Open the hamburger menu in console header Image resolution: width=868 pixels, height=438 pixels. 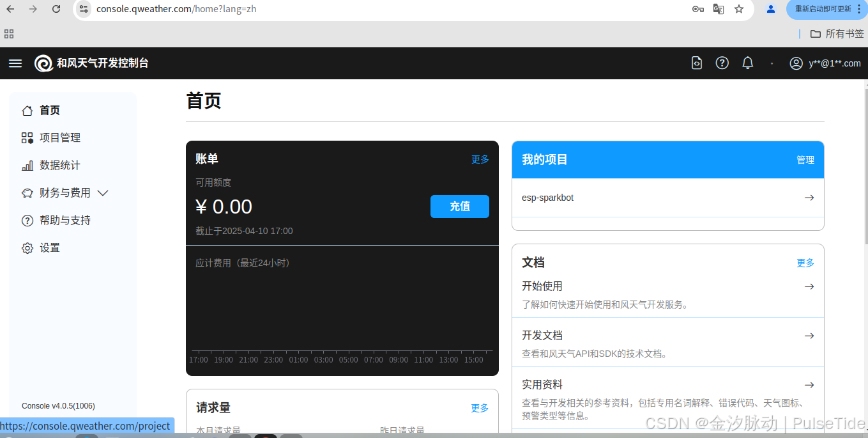pyautogui.click(x=15, y=63)
